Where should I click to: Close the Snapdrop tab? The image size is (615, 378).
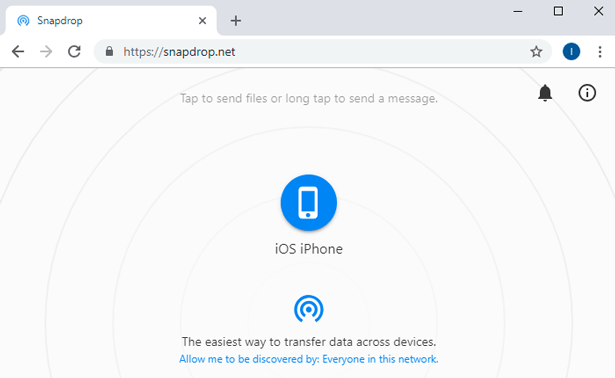(x=202, y=20)
